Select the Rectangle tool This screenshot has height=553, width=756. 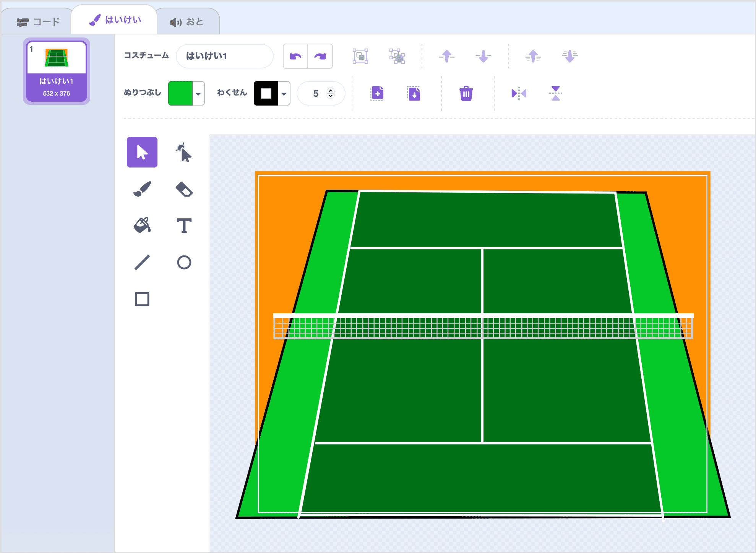[142, 299]
